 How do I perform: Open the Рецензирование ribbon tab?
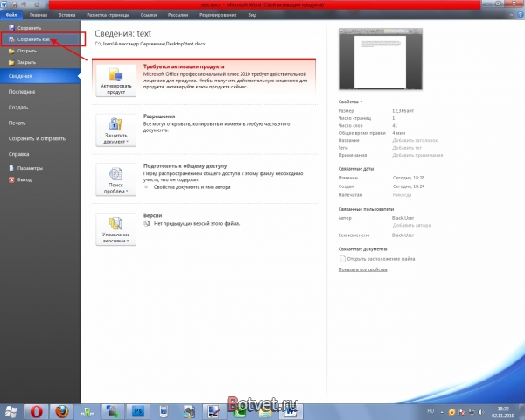218,15
